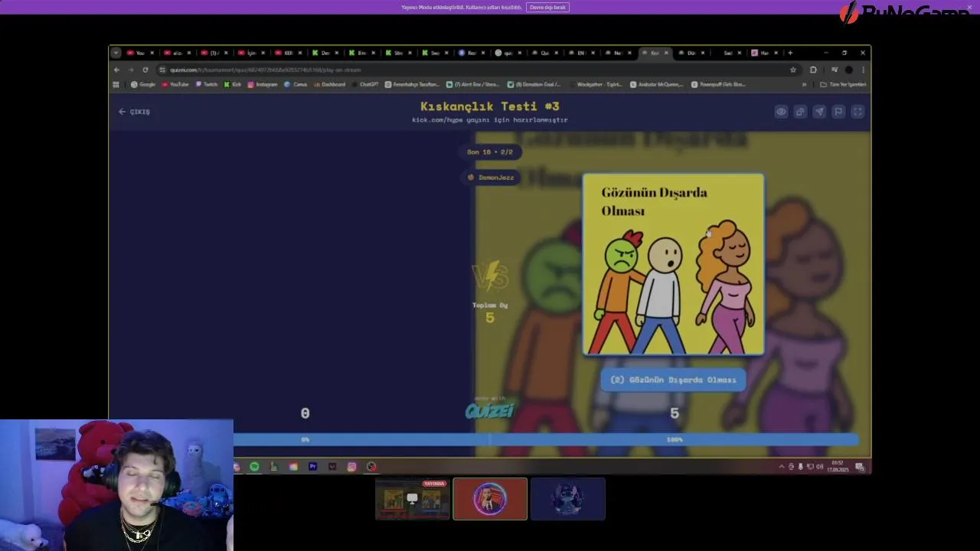The image size is (980, 551).
Task: Open the apps grid icon in bookmarks bar
Action: [116, 84]
